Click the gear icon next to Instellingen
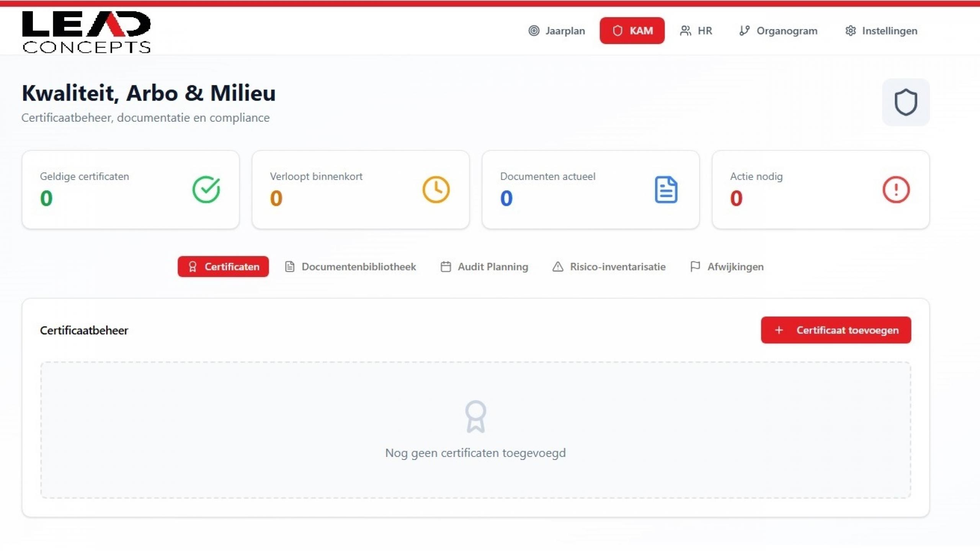 (850, 31)
